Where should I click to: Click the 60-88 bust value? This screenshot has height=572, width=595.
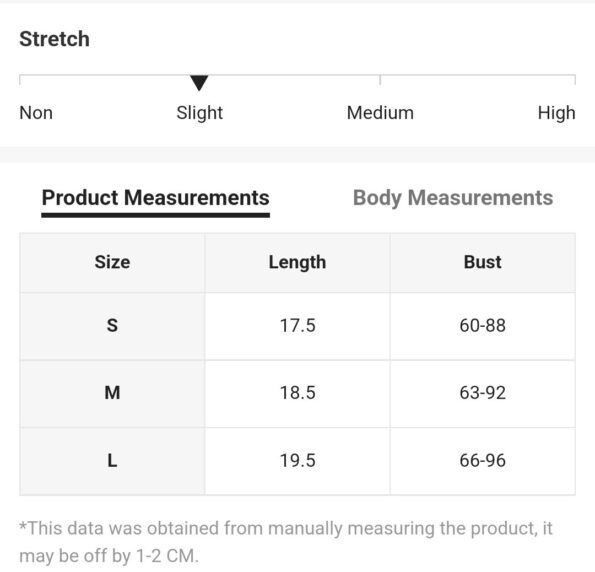(x=483, y=326)
